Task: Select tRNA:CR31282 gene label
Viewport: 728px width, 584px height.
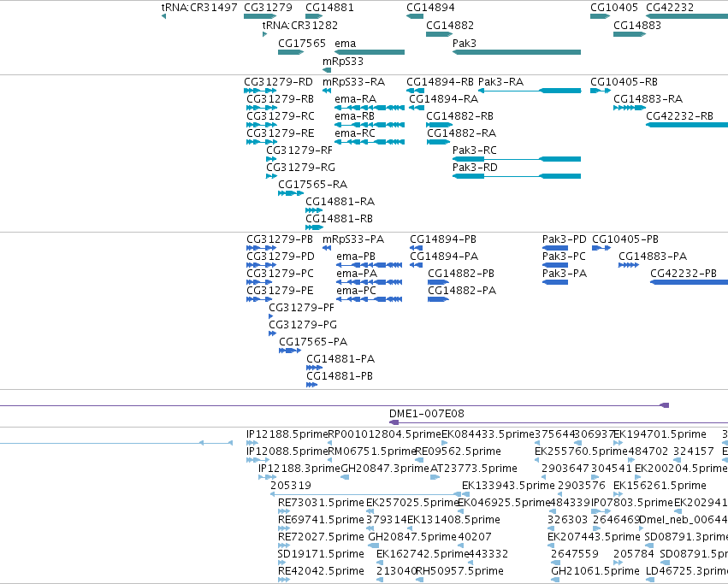Action: (300, 25)
